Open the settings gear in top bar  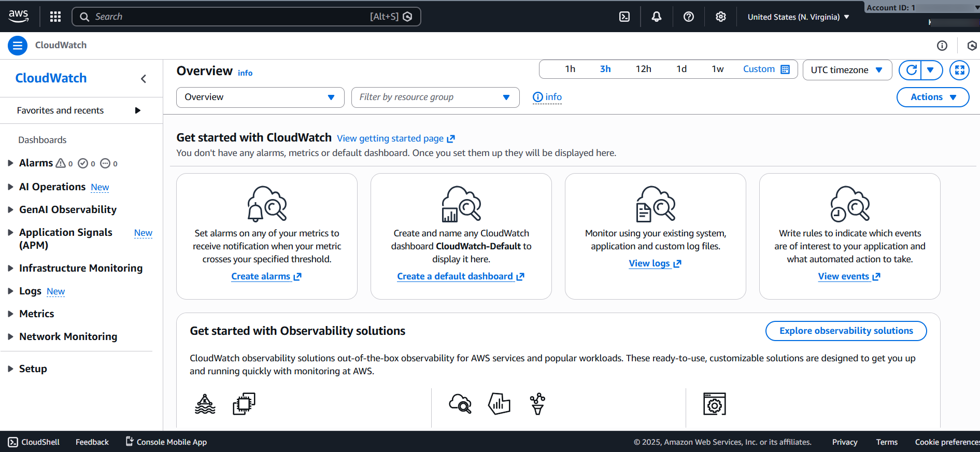click(x=721, y=17)
